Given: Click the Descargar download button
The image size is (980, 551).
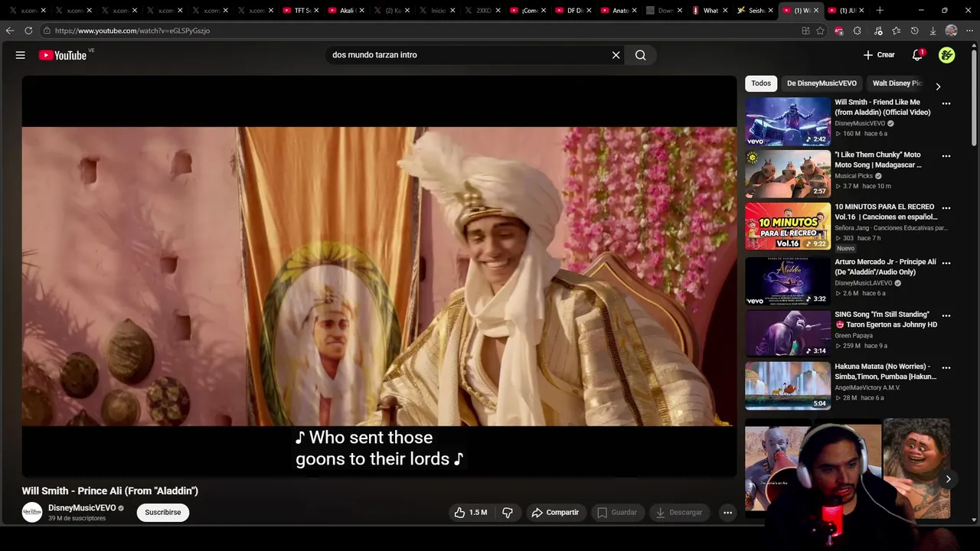Looking at the screenshot, I should [x=679, y=513].
